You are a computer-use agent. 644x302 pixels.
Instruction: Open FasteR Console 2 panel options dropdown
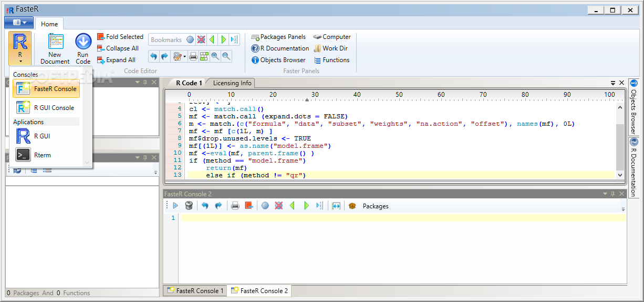point(605,194)
